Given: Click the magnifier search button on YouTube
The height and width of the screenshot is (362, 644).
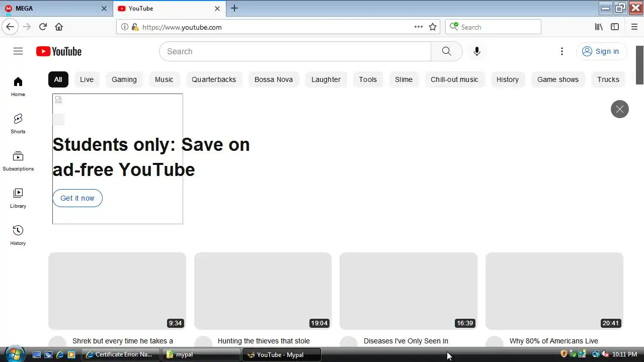Looking at the screenshot, I should pos(446,51).
